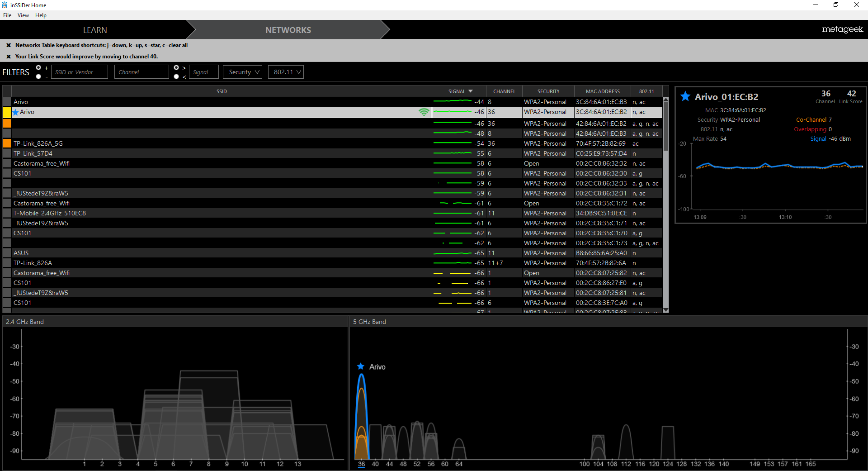868x471 pixels.
Task: Open the Help menu
Action: (41, 15)
